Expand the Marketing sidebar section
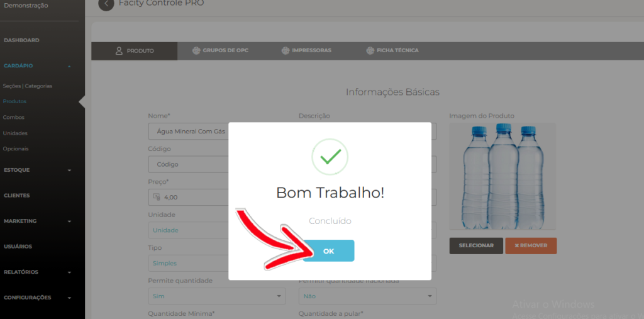Viewport: 644px width, 319px height. pos(69,221)
